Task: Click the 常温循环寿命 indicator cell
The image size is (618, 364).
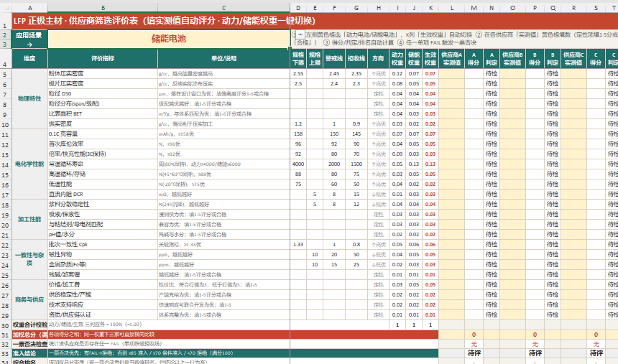Action: [103, 164]
